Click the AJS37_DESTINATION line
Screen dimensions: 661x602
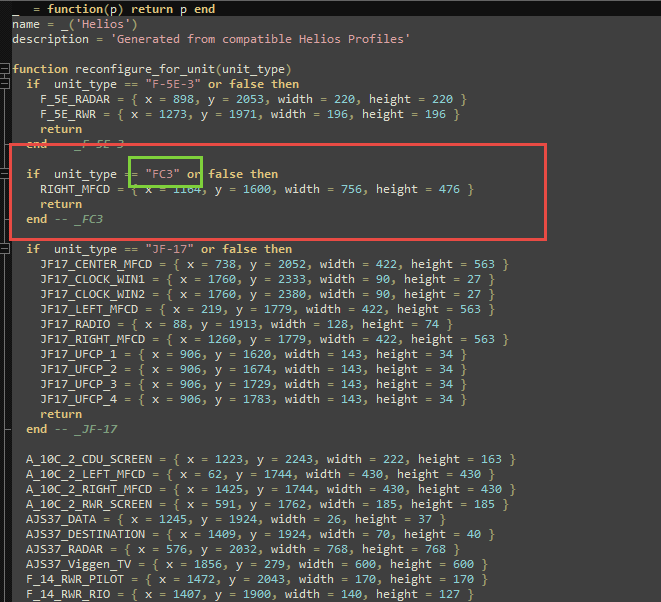click(260, 534)
